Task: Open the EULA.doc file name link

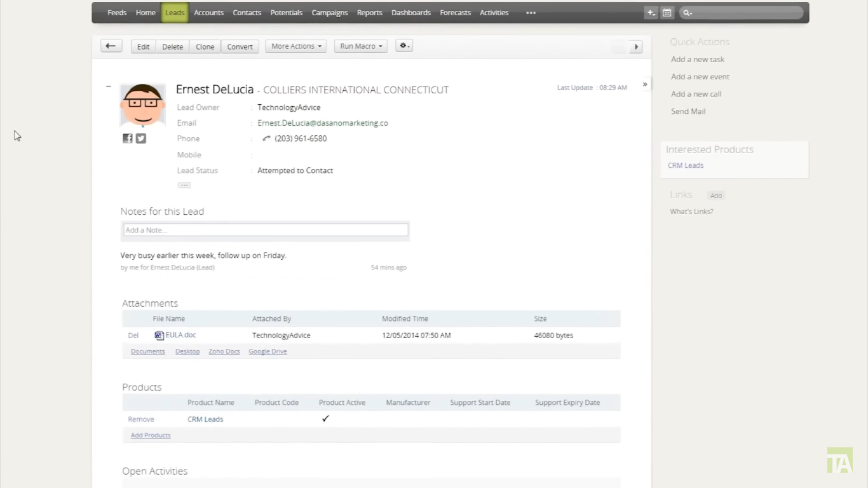Action: point(181,335)
